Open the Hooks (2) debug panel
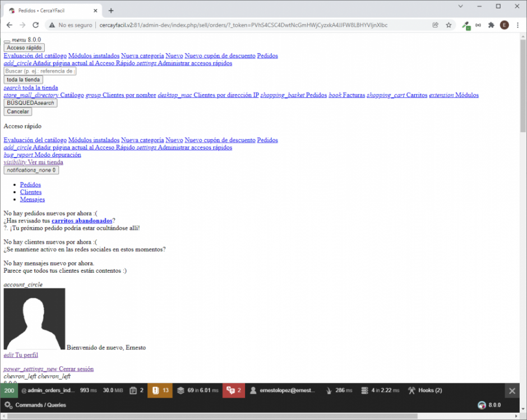The height and width of the screenshot is (420, 527). (x=424, y=390)
